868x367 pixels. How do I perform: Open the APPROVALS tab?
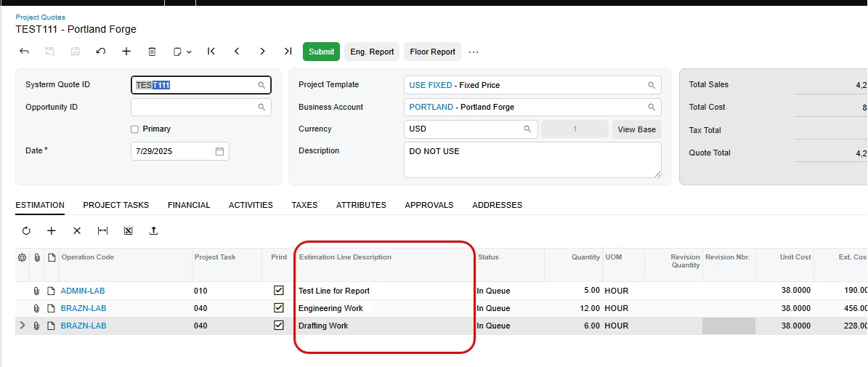click(x=429, y=205)
